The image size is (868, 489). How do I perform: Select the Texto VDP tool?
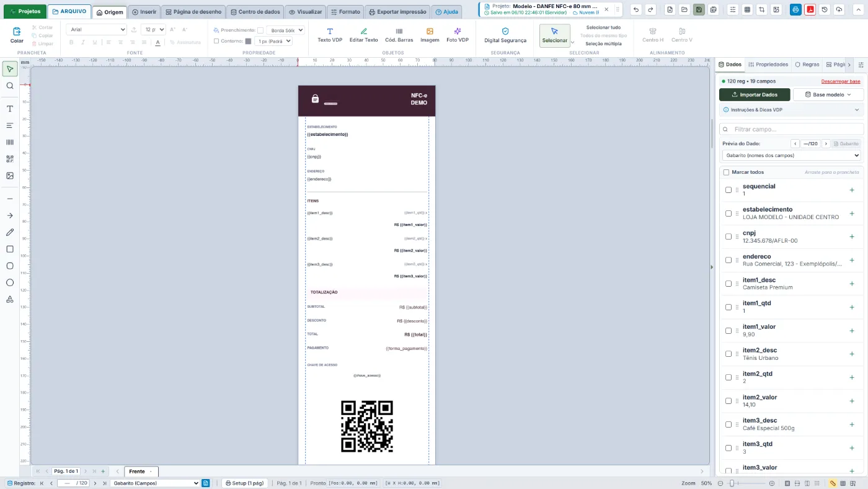click(330, 35)
